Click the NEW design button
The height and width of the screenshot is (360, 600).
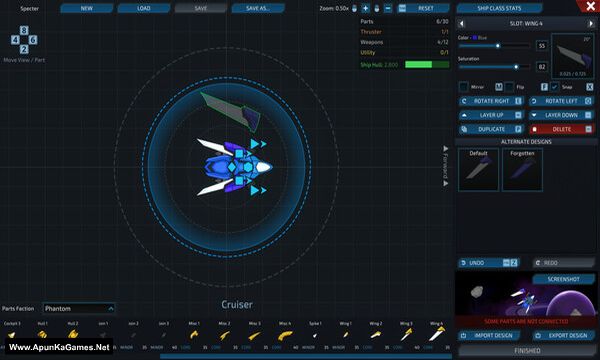(86, 8)
